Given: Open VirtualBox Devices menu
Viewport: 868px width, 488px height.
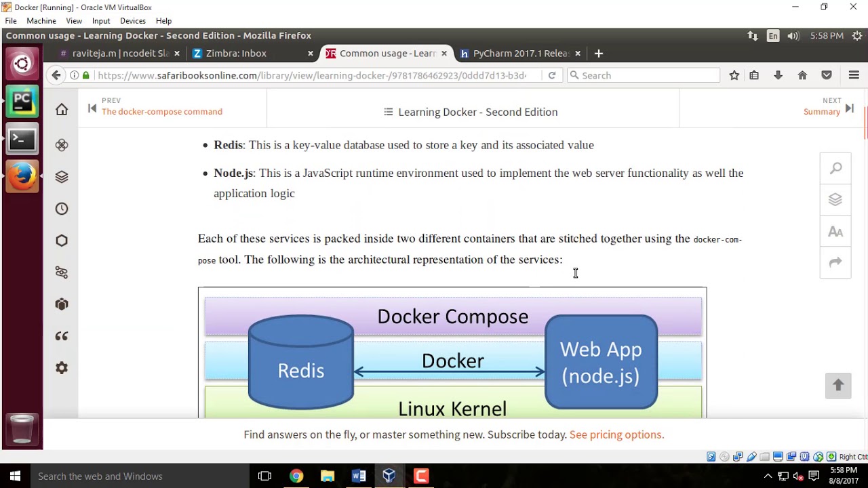Looking at the screenshot, I should [x=133, y=21].
